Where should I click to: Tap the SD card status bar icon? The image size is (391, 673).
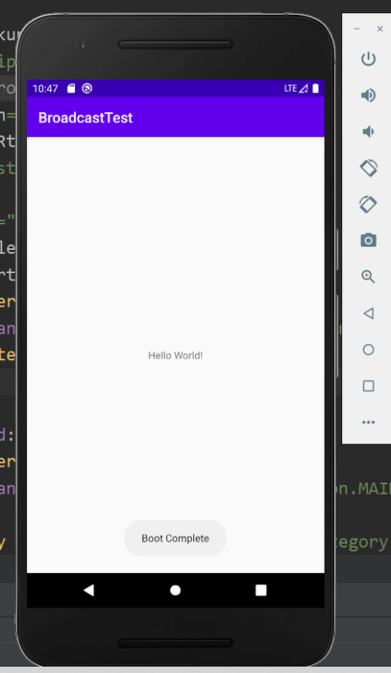(71, 88)
